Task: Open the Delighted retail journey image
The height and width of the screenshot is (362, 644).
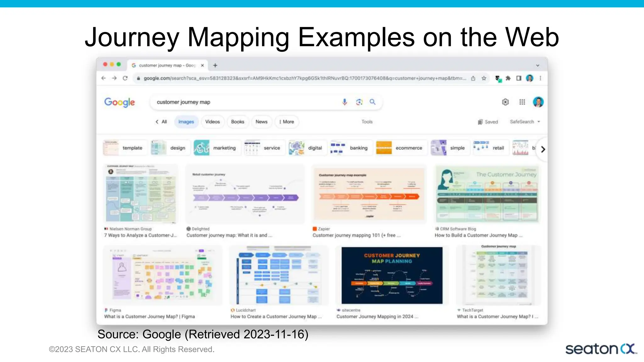Action: pyautogui.click(x=245, y=193)
